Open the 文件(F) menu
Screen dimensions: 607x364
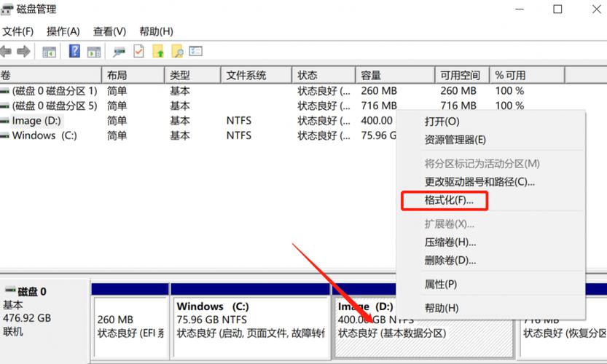17,31
